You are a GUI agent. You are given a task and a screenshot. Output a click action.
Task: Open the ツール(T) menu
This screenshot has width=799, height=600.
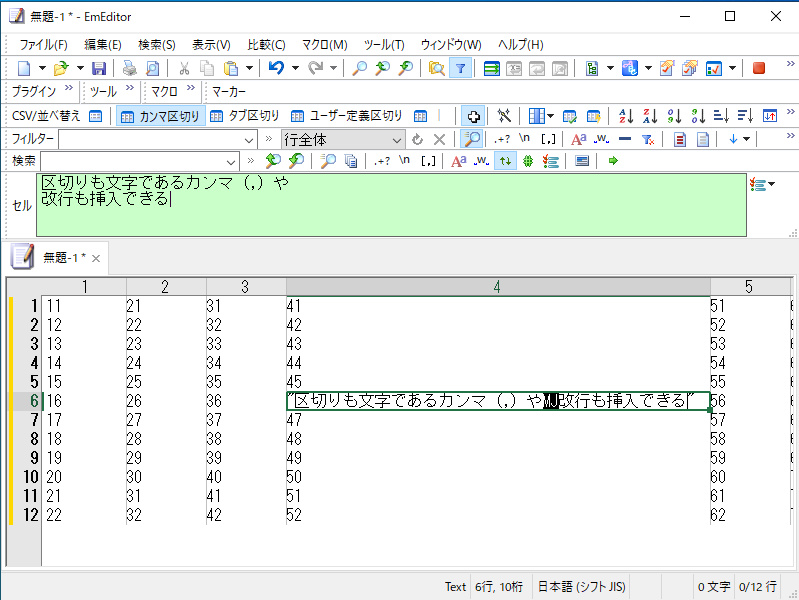[x=384, y=45]
